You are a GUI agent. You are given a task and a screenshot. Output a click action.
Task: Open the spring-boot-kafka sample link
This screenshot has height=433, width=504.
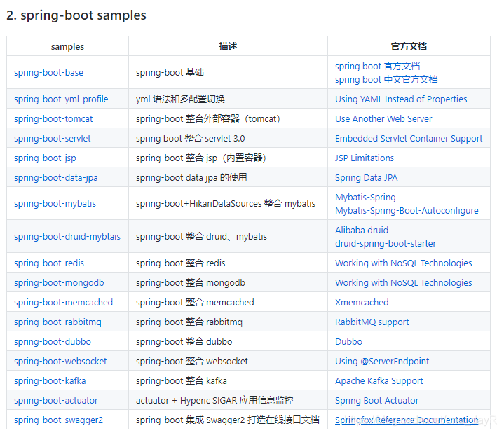[x=50, y=381]
